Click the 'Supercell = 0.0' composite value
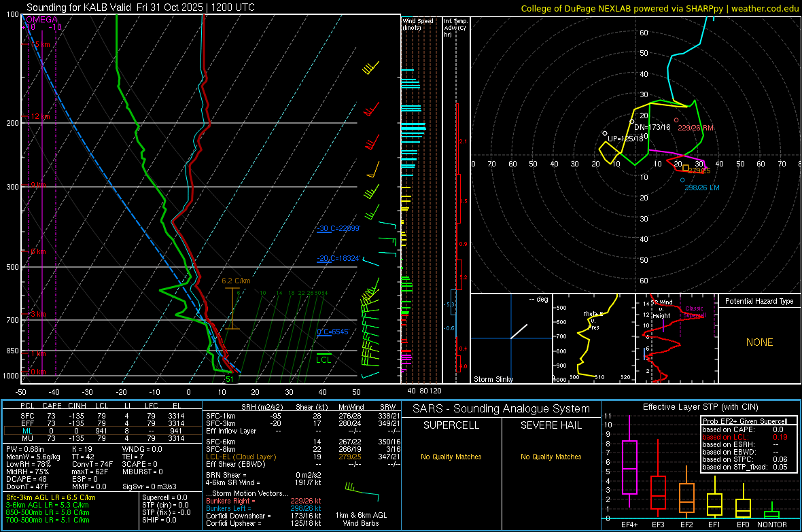The width and height of the screenshot is (802, 532). point(164,497)
